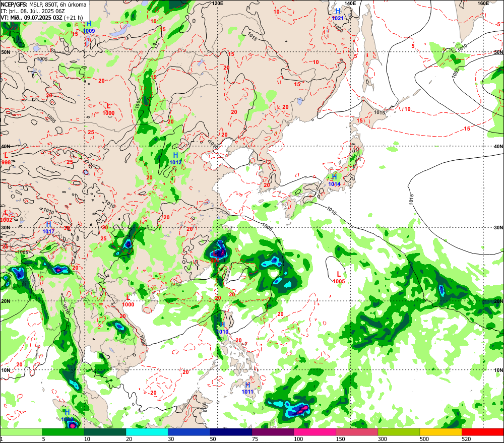Click the legend value '520'
Viewport: 504px width, 443px height.
pyautogui.click(x=466, y=439)
